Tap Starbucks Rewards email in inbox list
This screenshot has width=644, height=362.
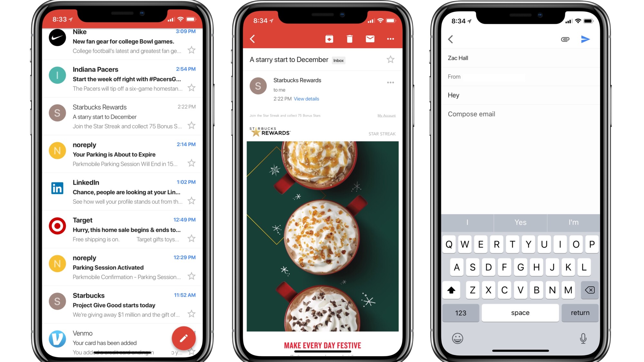pos(124,117)
